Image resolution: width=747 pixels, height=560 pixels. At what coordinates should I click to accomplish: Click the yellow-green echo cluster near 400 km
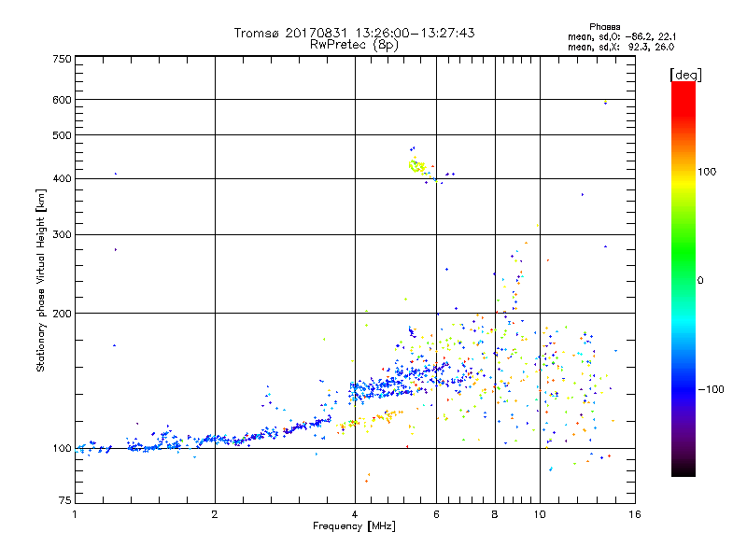click(416, 167)
